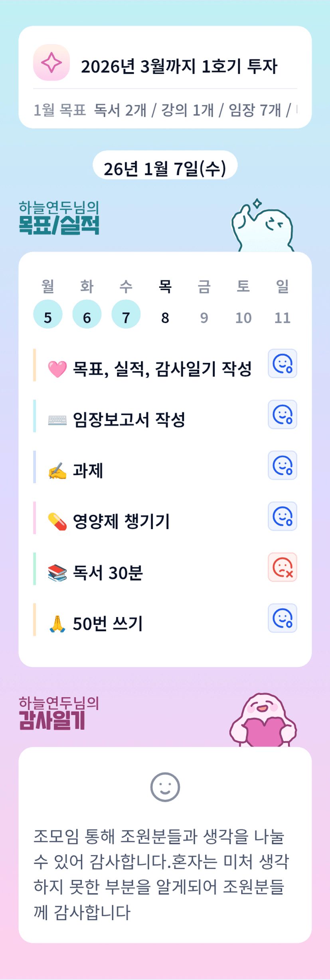The width and height of the screenshot is (330, 980).
Task: Tap status face icon for 영양제 챙기기
Action: [x=282, y=516]
